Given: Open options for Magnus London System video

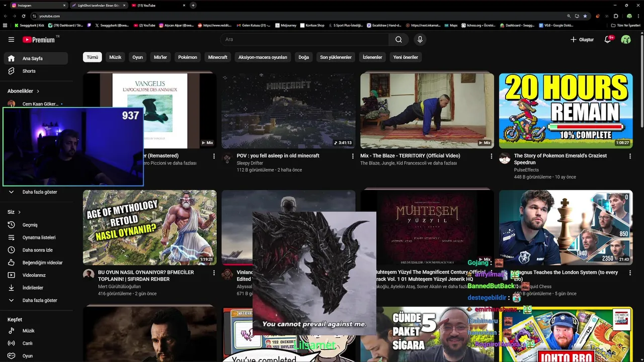Looking at the screenshot, I should click(x=630, y=273).
